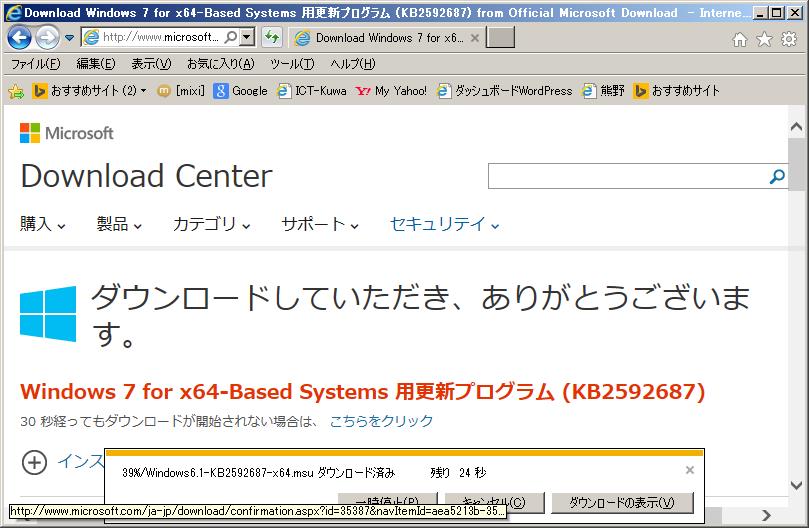Screen dimensions: 809x528
Task: Expand the サポート navigation dropdown
Action: tap(320, 224)
